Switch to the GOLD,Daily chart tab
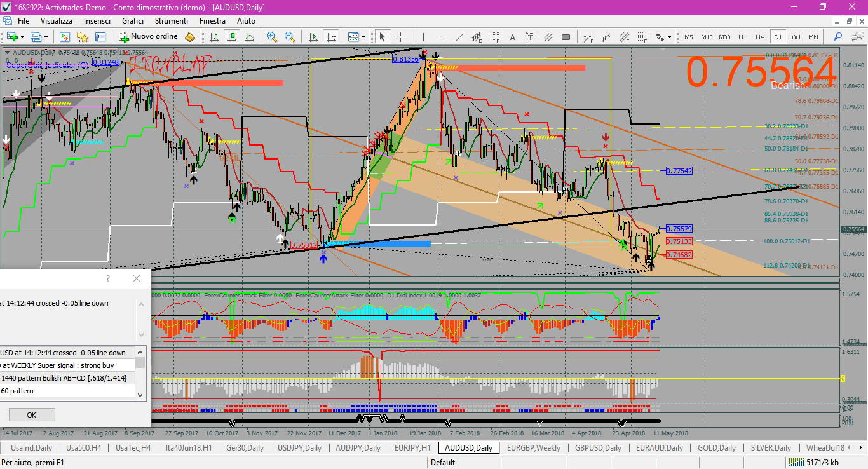The width and height of the screenshot is (868, 469). [717, 448]
